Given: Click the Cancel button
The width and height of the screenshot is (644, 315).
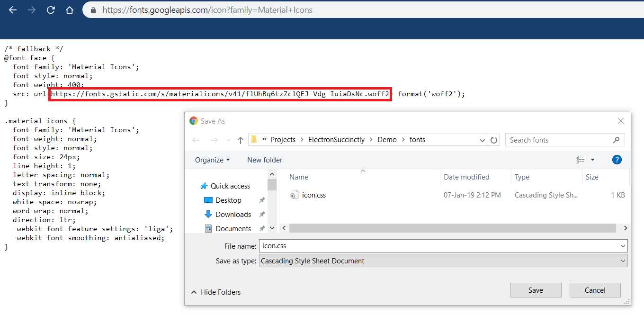Looking at the screenshot, I should [595, 290].
